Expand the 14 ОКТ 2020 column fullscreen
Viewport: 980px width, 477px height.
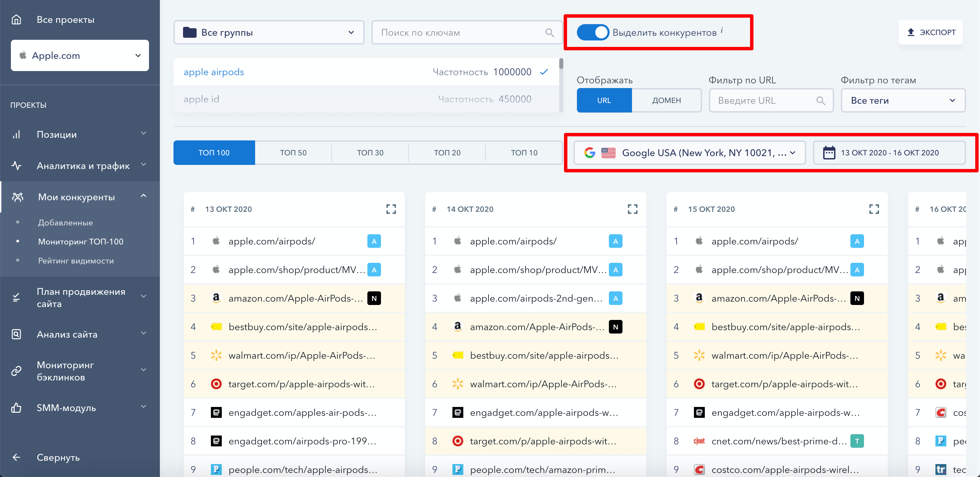(633, 209)
